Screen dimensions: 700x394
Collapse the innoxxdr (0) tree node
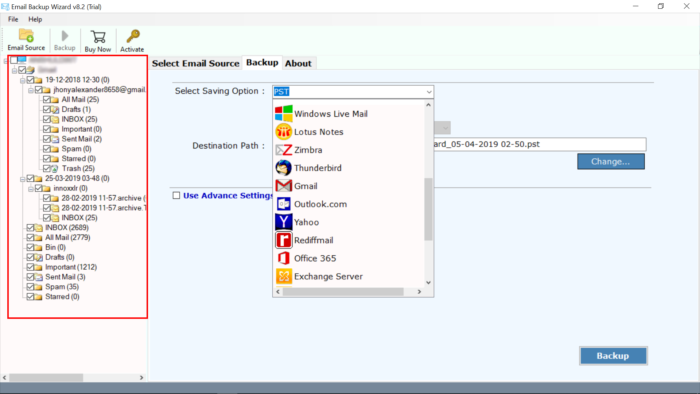[30, 189]
